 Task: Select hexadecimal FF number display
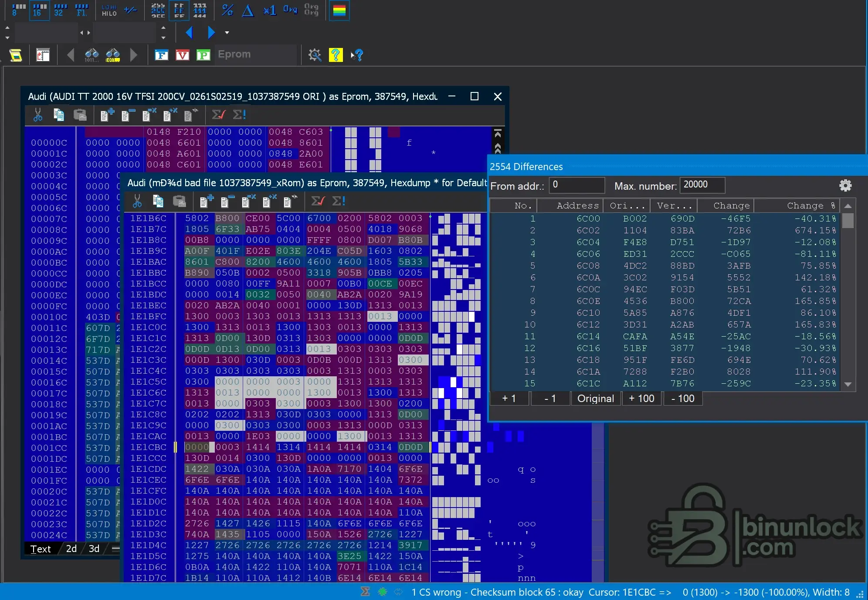click(x=179, y=10)
